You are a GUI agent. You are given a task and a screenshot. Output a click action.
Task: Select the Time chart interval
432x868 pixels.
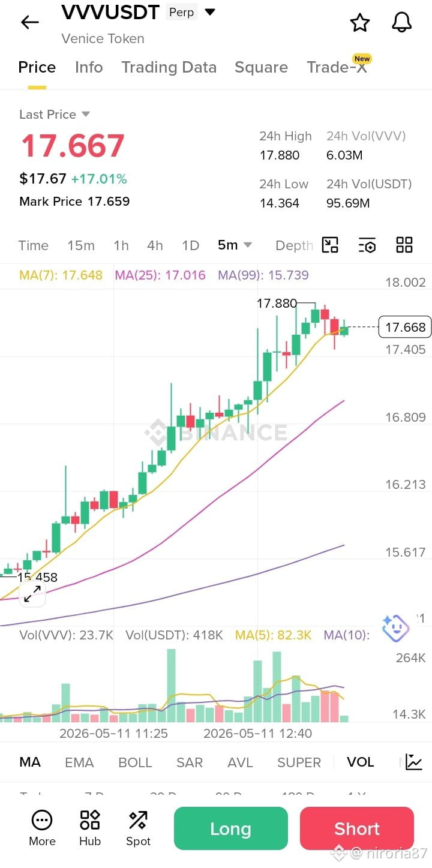(x=34, y=245)
